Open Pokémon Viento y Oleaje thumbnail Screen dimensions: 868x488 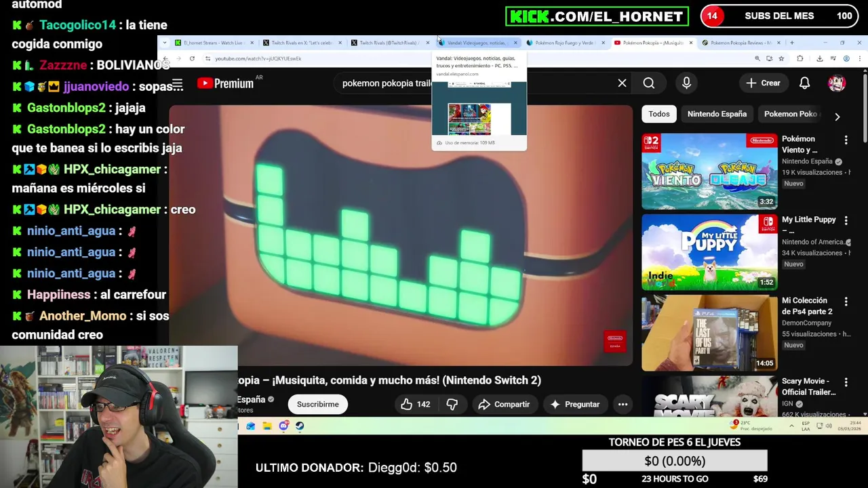[x=709, y=171]
